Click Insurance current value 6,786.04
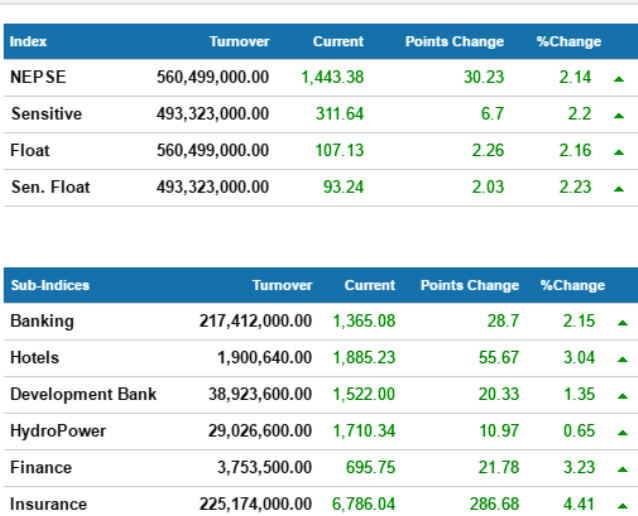Screen dimensions: 638x516 pos(364,504)
